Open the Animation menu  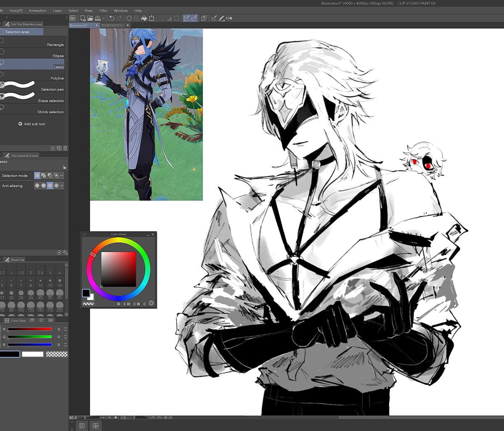tap(37, 11)
